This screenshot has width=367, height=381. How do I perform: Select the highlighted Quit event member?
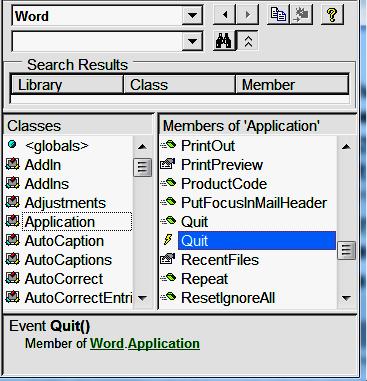click(257, 241)
